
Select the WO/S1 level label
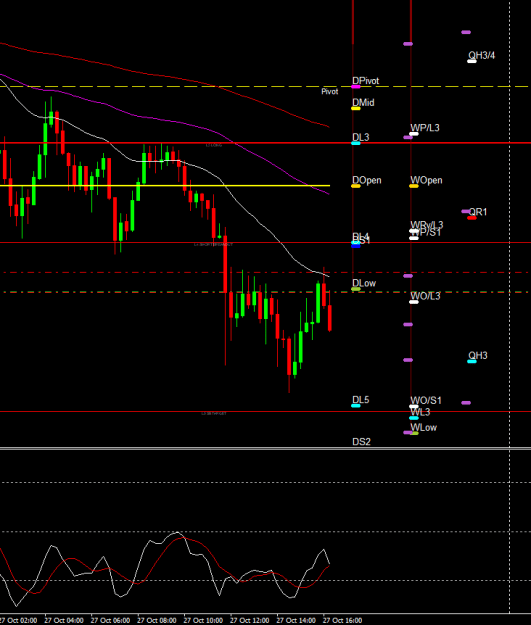[x=426, y=401]
